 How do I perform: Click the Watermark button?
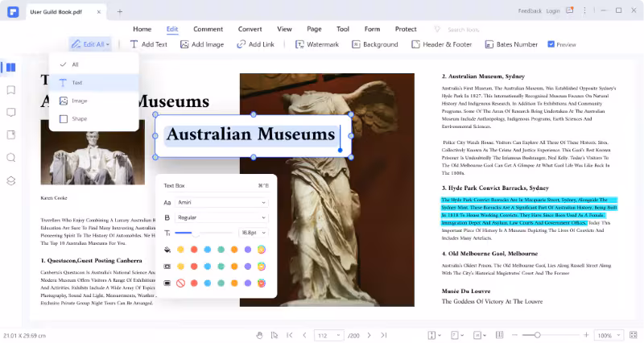(317, 44)
